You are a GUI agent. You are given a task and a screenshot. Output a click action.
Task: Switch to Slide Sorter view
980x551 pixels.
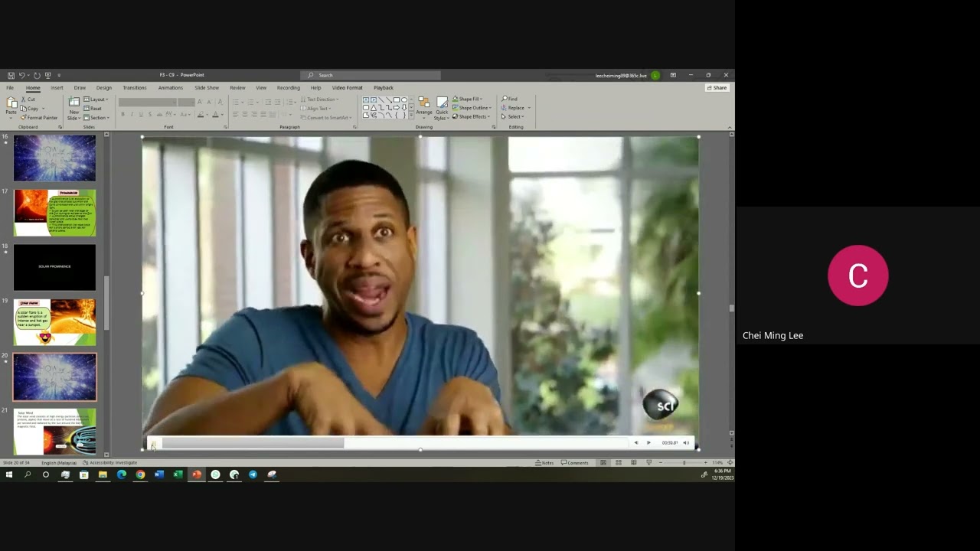click(x=619, y=462)
